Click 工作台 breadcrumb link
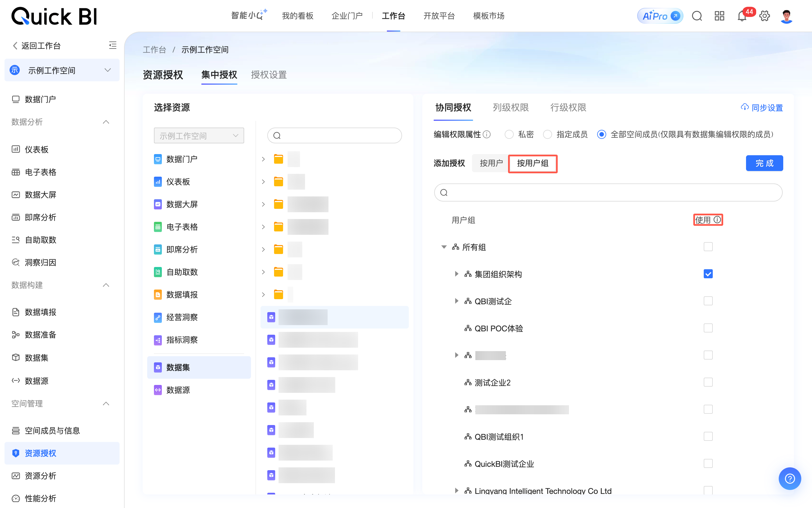812x508 pixels. [x=154, y=50]
